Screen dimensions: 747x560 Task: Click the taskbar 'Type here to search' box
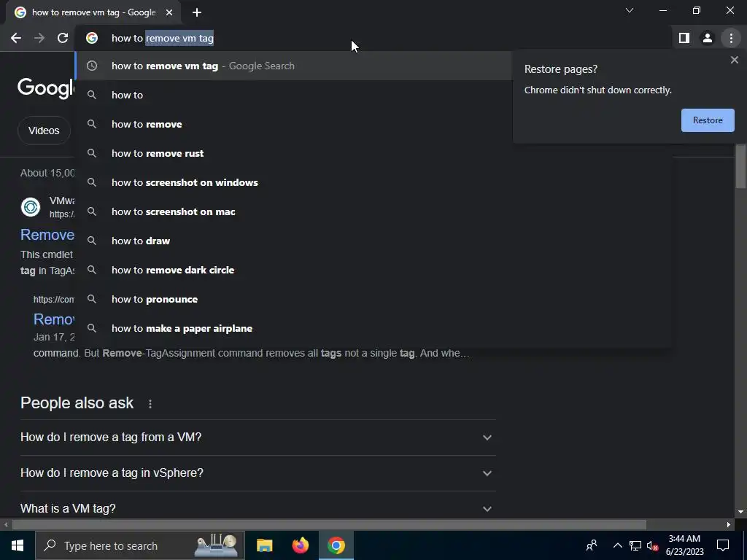click(x=140, y=545)
